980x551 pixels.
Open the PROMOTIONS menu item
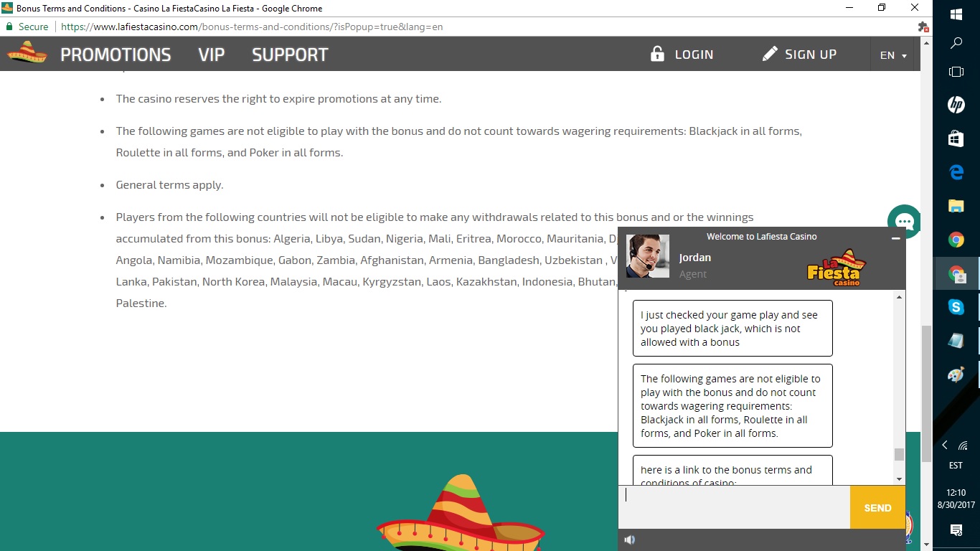click(116, 55)
